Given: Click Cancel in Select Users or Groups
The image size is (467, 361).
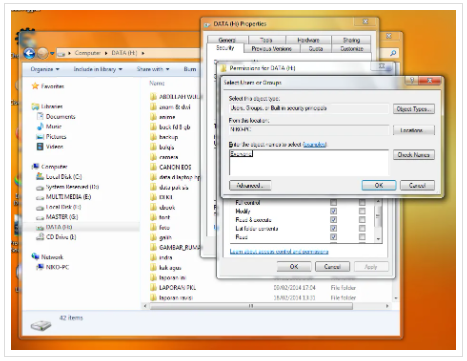Looking at the screenshot, I should 417,185.
